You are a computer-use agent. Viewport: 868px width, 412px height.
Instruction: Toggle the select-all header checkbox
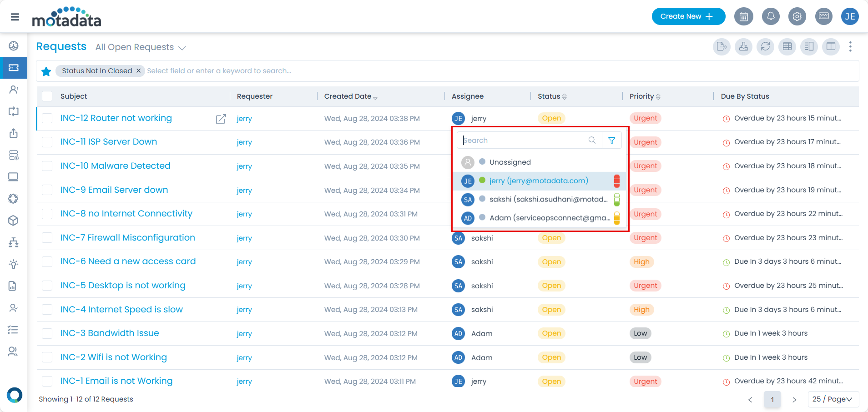coord(47,96)
